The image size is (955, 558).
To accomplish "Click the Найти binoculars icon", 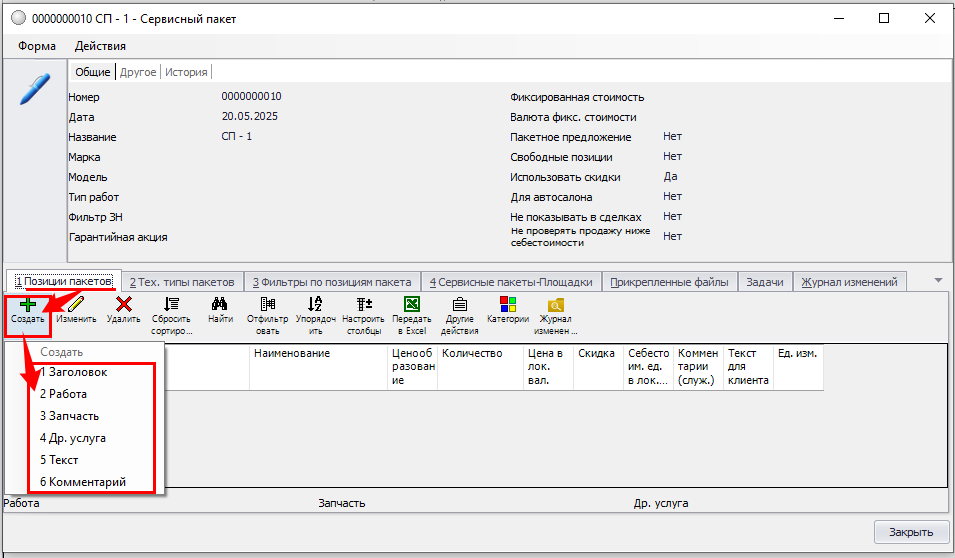I will [220, 305].
